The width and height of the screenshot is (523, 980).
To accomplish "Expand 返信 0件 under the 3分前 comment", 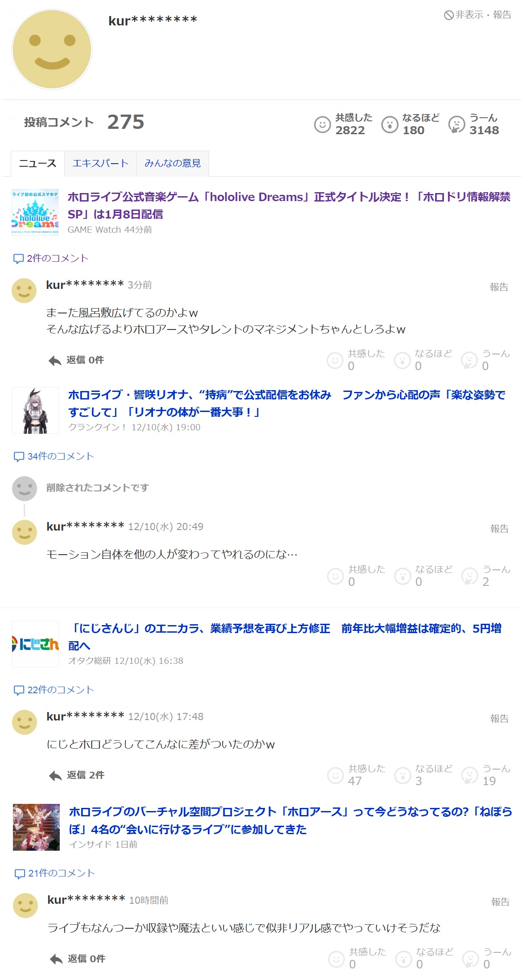I will coord(76,360).
